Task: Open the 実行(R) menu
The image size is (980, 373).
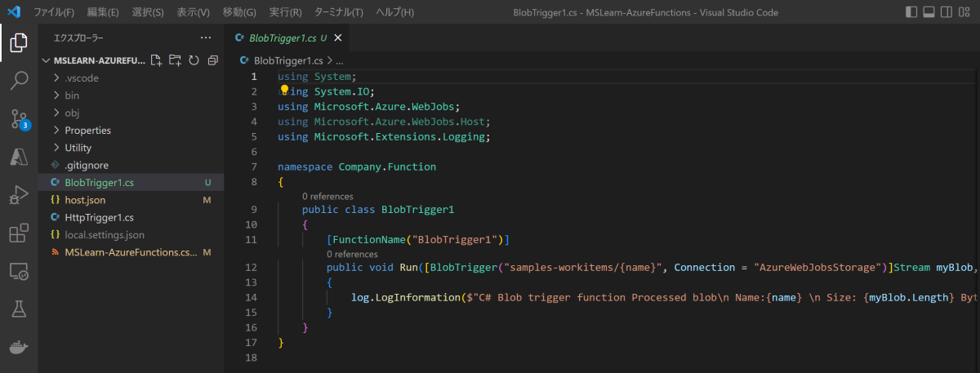Action: (285, 12)
